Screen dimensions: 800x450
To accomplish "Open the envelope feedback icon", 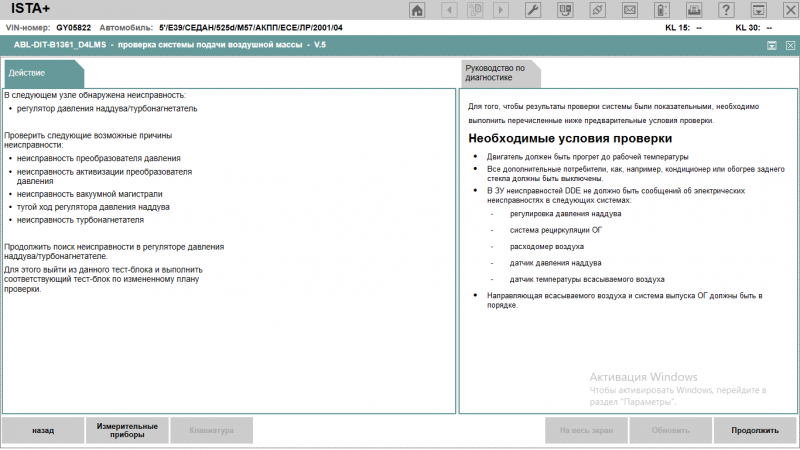I will (x=630, y=10).
